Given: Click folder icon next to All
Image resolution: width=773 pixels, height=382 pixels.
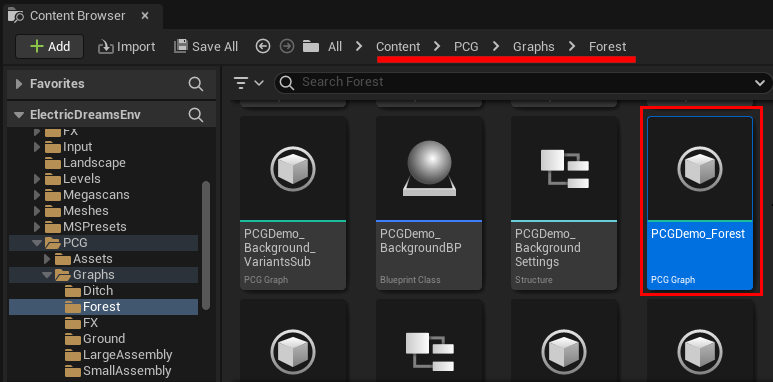Looking at the screenshot, I should click(x=311, y=46).
